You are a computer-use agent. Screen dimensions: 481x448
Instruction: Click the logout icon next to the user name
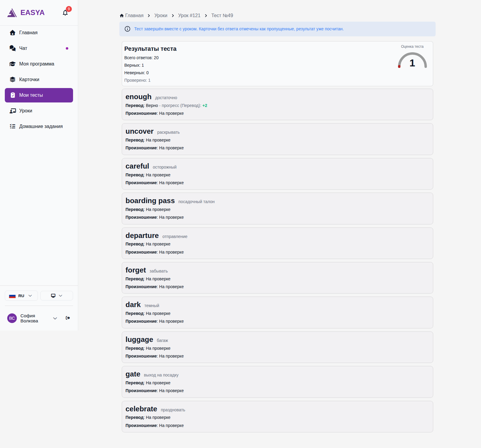point(68,318)
